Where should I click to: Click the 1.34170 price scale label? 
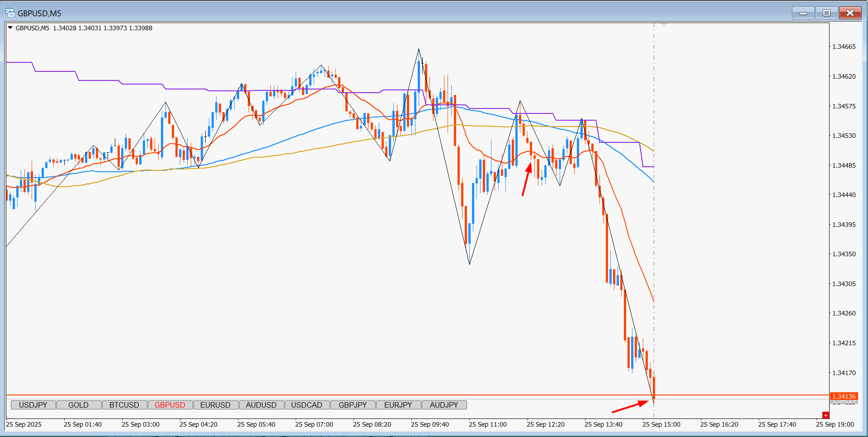844,373
